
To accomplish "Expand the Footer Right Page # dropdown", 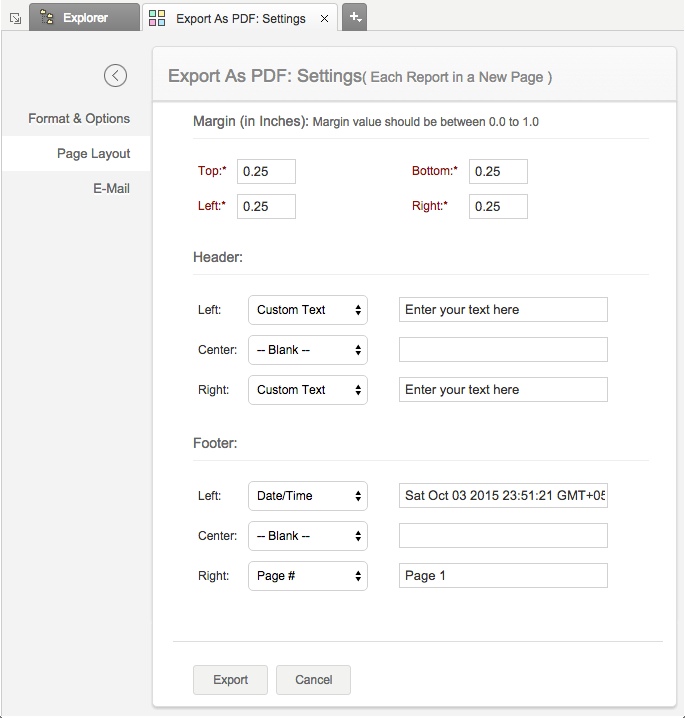I will [x=308, y=576].
